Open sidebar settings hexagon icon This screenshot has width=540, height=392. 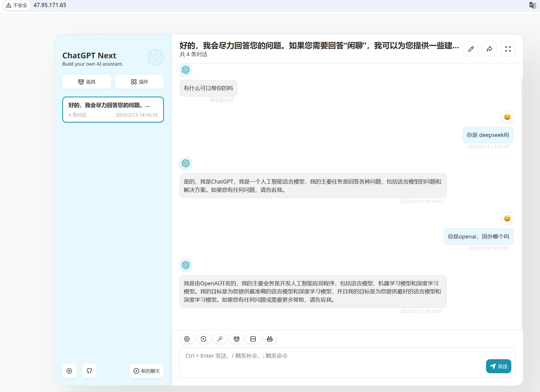(69, 371)
